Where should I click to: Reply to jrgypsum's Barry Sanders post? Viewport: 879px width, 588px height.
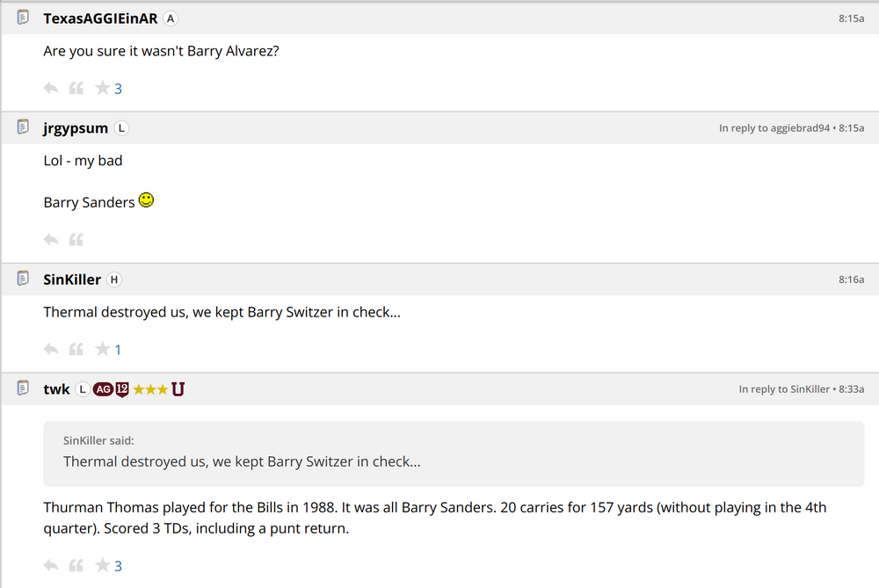point(51,239)
